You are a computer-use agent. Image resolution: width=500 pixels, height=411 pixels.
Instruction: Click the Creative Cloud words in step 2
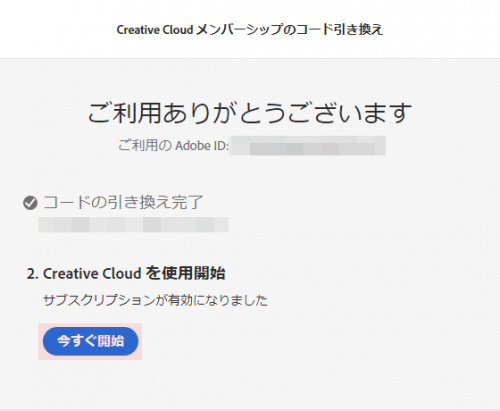[x=92, y=274]
